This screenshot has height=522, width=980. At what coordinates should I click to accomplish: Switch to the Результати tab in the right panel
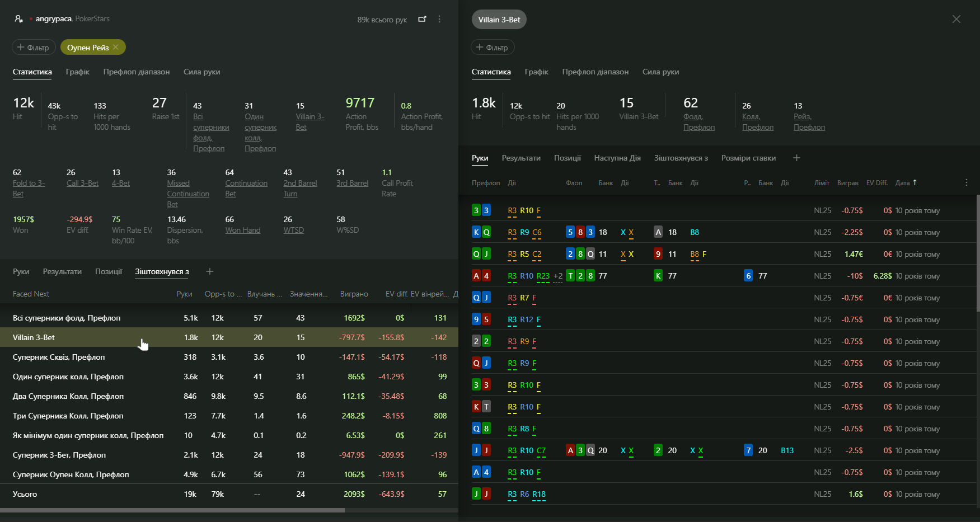point(521,158)
